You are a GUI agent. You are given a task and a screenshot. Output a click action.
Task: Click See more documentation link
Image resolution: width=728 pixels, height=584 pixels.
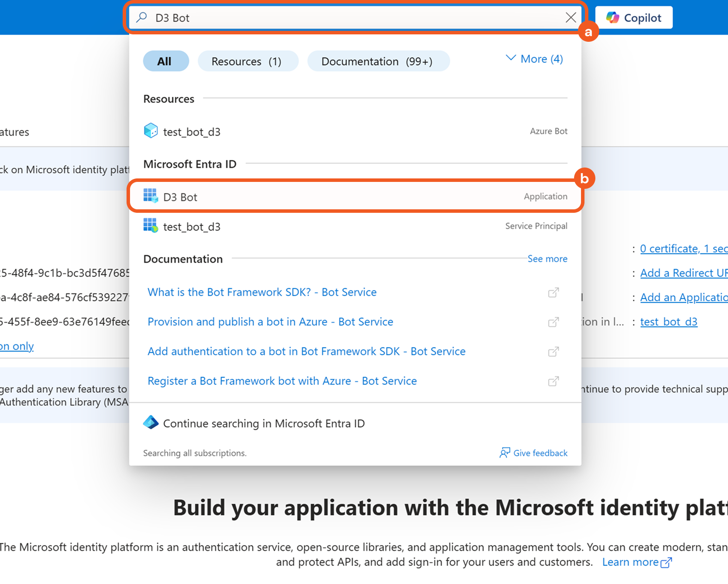point(547,259)
